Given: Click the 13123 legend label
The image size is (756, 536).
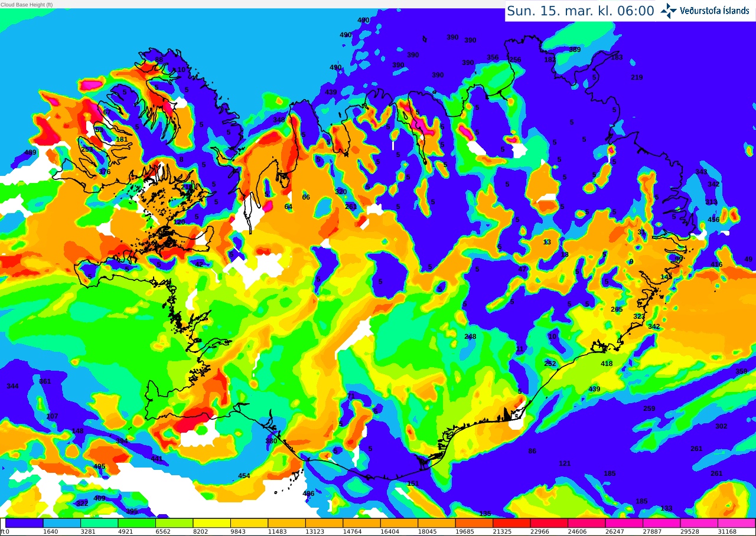Looking at the screenshot, I should (315, 532).
